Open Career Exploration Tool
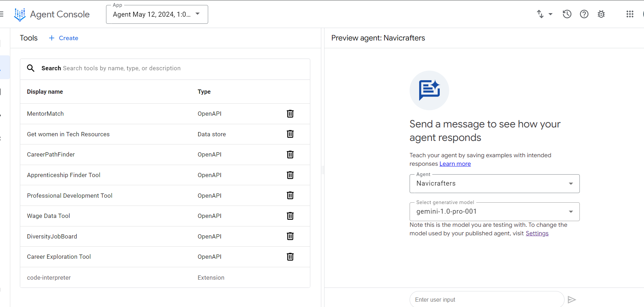The width and height of the screenshot is (644, 307). point(165,257)
